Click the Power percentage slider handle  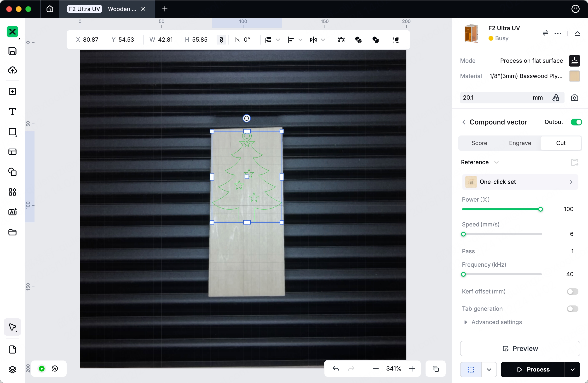(540, 209)
